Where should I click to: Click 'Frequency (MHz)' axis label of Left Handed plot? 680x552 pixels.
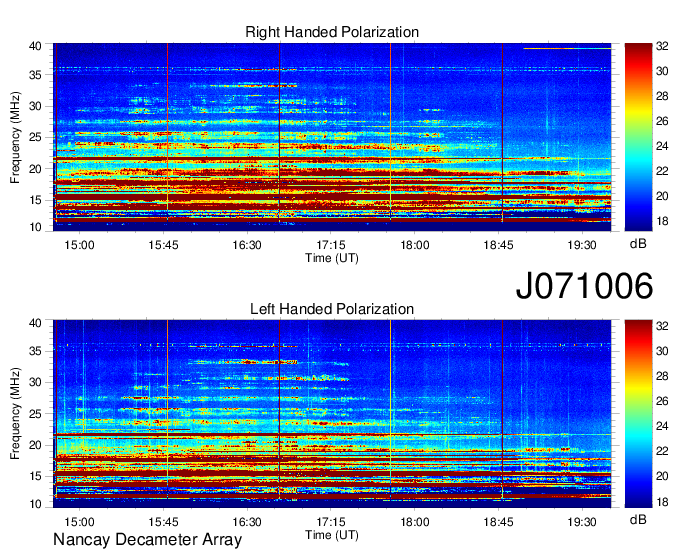[15, 414]
